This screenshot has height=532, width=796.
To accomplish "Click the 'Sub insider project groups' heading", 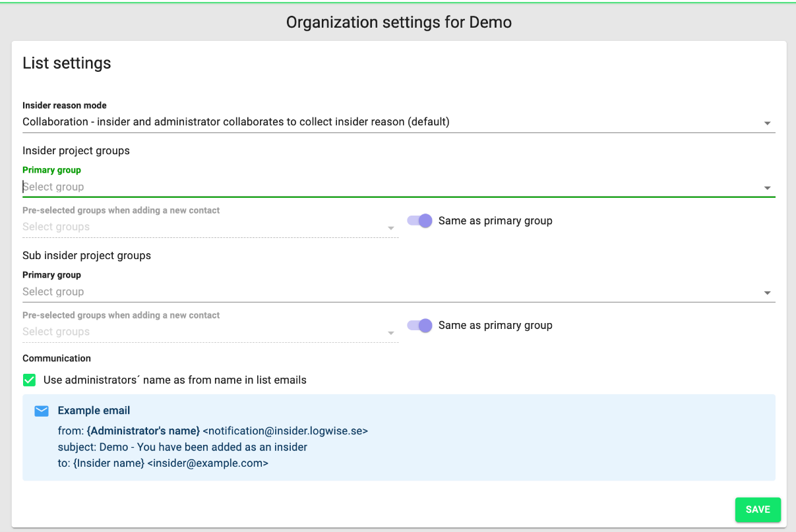I will [86, 256].
